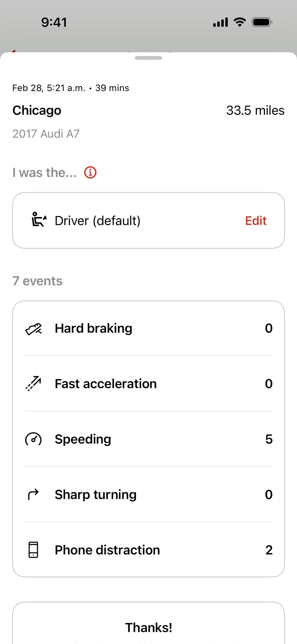Tap the Phone distraction phone icon
The image size is (297, 644).
[33, 550]
